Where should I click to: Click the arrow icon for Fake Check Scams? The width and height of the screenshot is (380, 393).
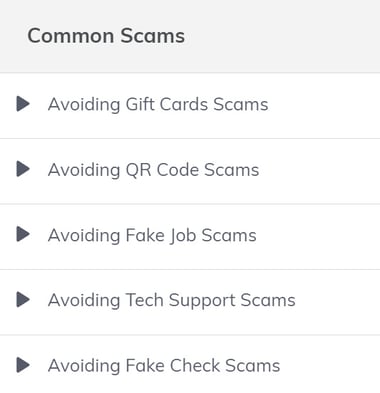(x=23, y=365)
